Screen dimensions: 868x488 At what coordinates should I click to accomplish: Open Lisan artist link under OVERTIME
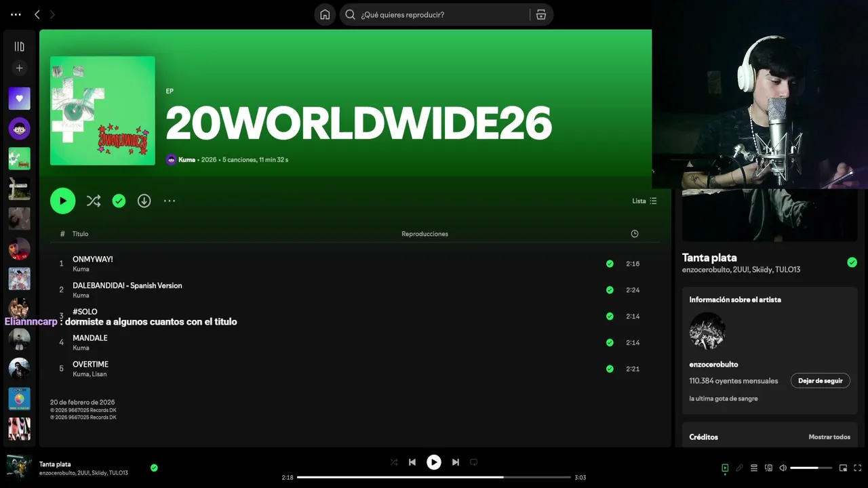(99, 374)
